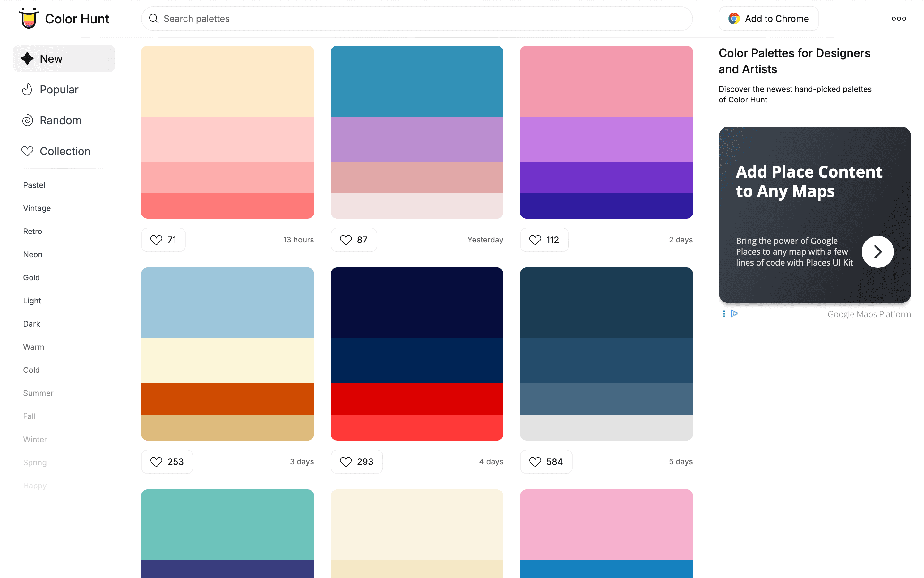Open the Add Place Content ad
The height and width of the screenshot is (578, 924).
pyautogui.click(x=814, y=215)
